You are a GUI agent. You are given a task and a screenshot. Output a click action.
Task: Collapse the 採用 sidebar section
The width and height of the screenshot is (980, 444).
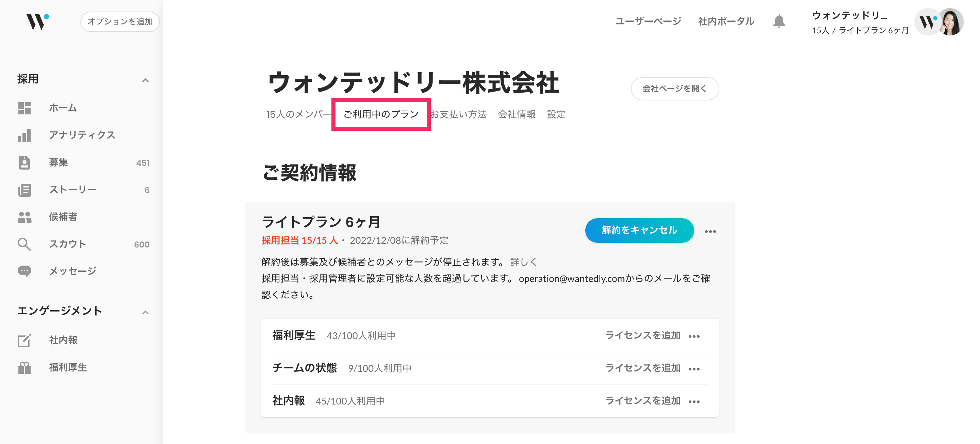(x=145, y=80)
